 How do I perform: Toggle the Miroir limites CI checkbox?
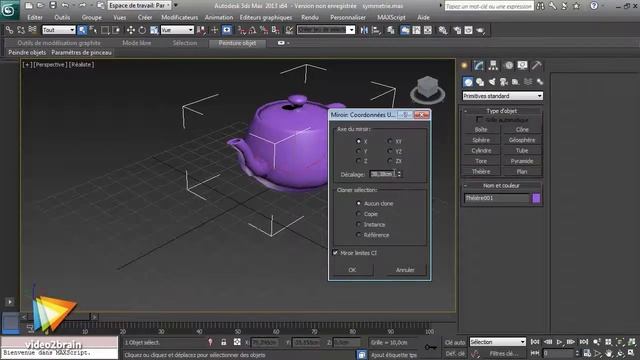tap(335, 253)
